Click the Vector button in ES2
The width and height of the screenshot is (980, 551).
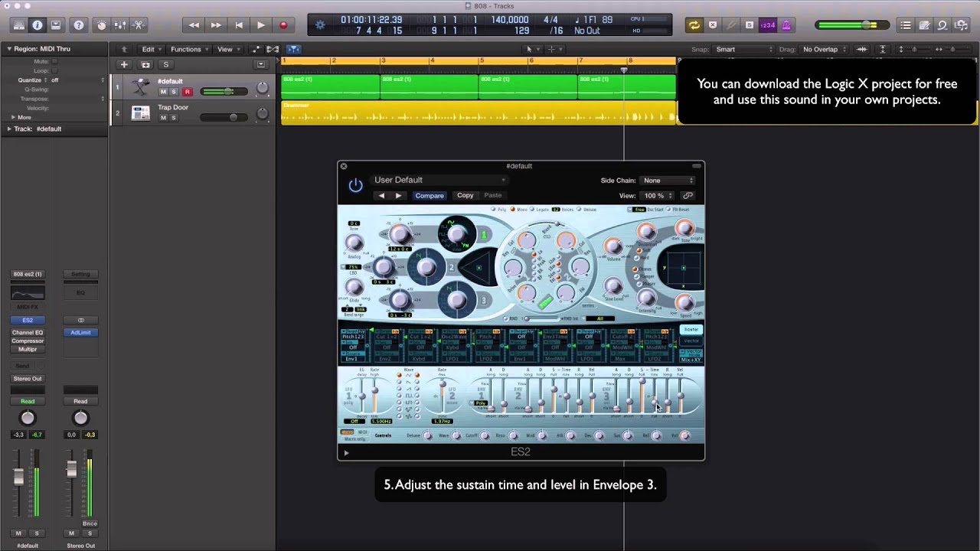pyautogui.click(x=691, y=341)
